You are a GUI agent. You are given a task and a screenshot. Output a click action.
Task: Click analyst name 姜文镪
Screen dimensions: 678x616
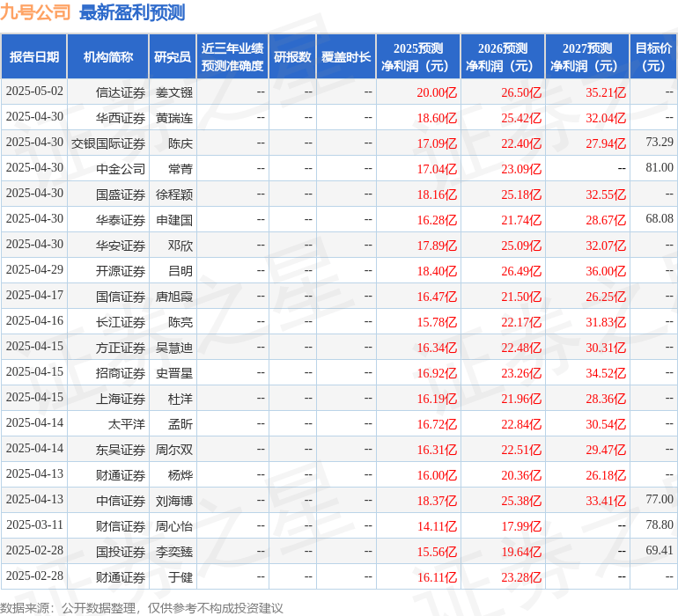click(x=174, y=92)
